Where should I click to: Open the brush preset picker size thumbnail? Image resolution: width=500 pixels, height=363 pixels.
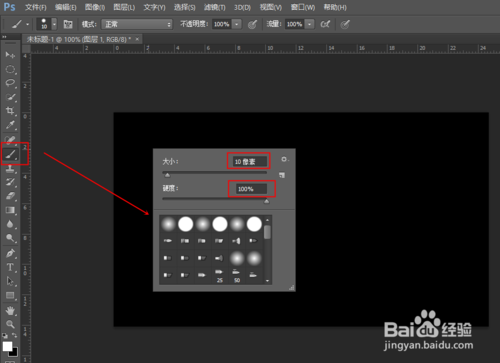(x=44, y=24)
